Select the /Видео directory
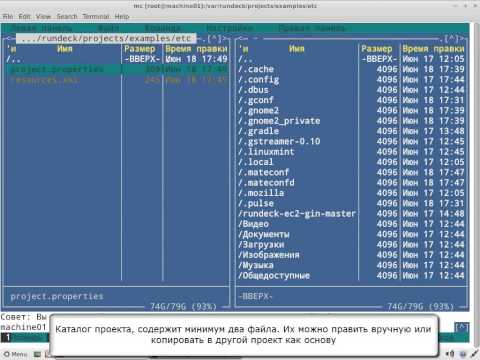Screen dimensions: 480x360 click(x=352, y=224)
